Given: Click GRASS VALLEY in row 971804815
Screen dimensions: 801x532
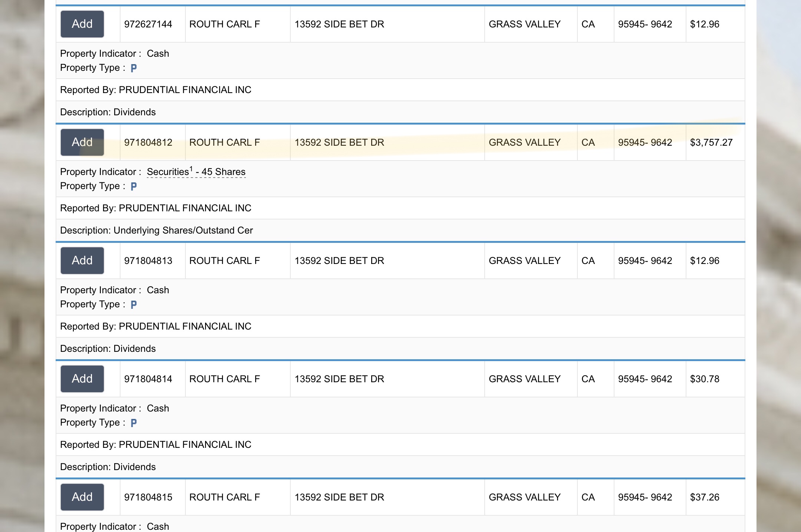Looking at the screenshot, I should [525, 497].
